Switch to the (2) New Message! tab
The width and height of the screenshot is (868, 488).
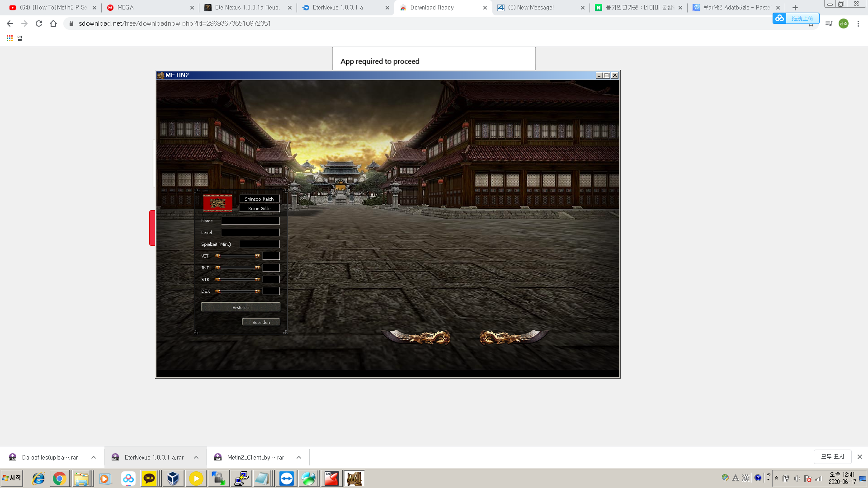point(540,8)
